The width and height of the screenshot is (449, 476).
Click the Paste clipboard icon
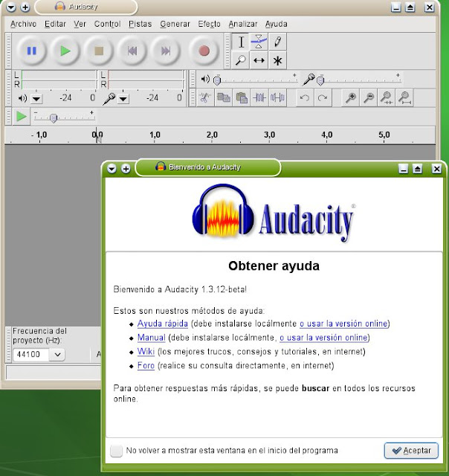tap(242, 97)
